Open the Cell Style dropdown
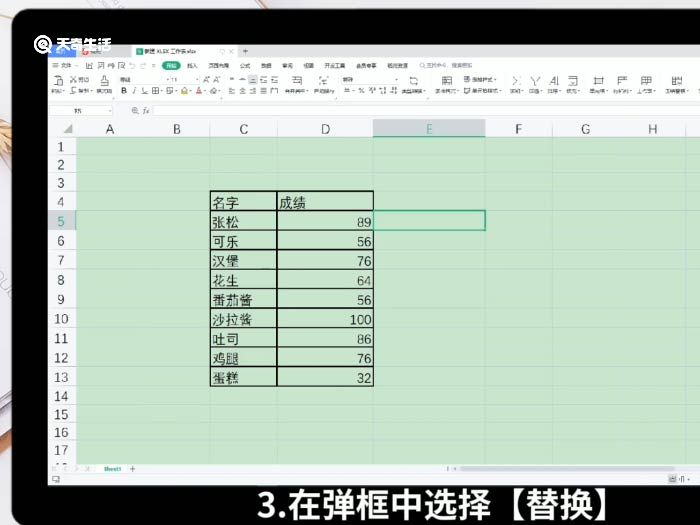This screenshot has width=700, height=525. pyautogui.click(x=482, y=91)
